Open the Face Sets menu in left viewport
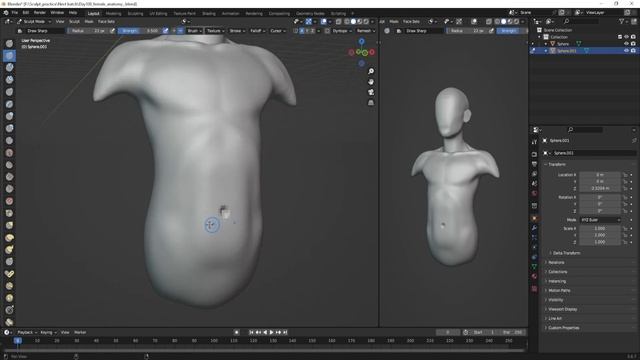The height and width of the screenshot is (360, 640). [106, 22]
